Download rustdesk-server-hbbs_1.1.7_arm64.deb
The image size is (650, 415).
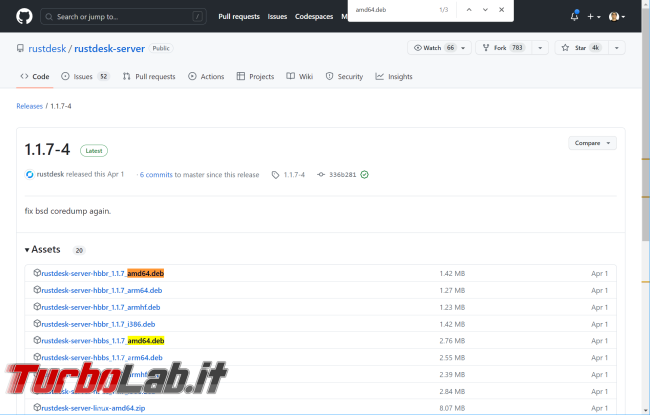point(102,357)
